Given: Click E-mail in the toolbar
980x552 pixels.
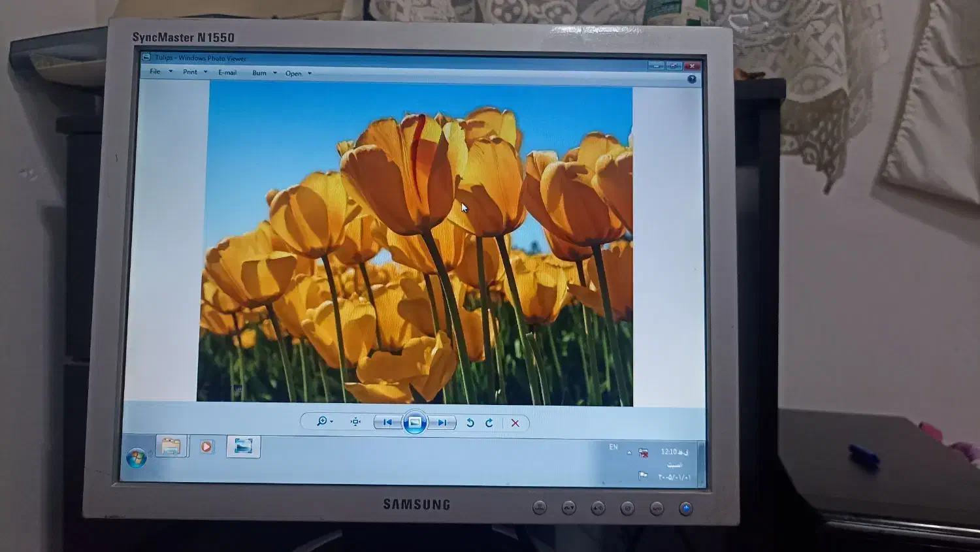Looking at the screenshot, I should [x=227, y=73].
